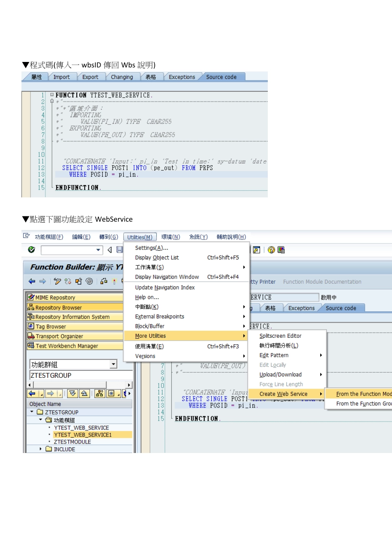The height and width of the screenshot is (555, 392).
Task: Open the 轉到(G) menu
Action: click(x=109, y=237)
